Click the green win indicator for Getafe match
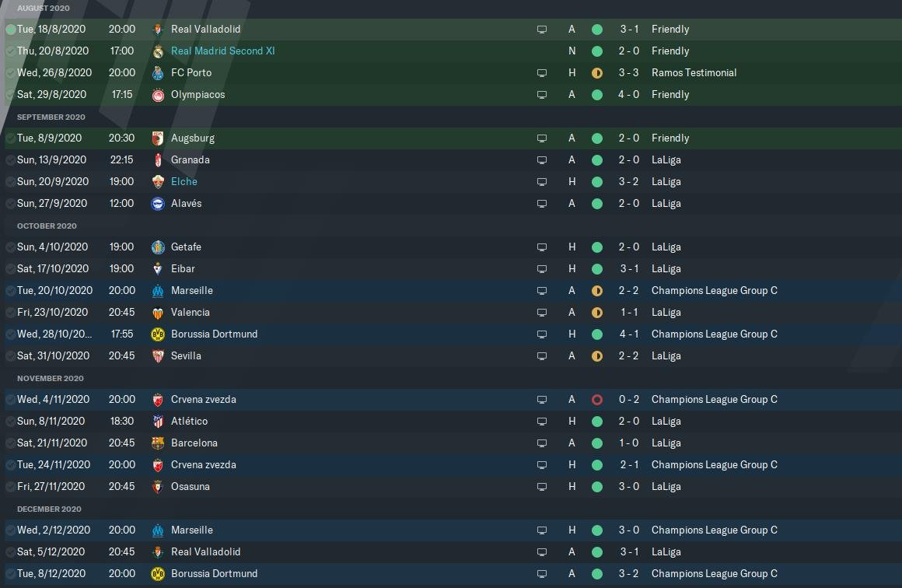Screen dimensions: 902x588 (x=596, y=247)
